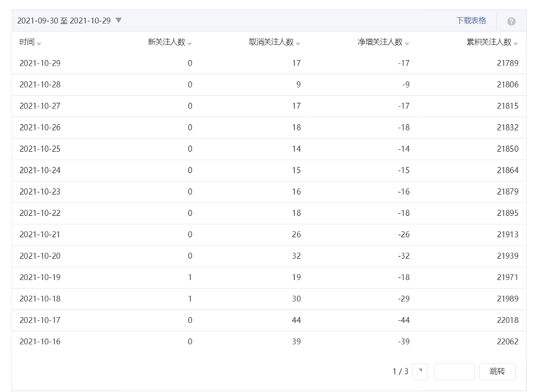Click net change value -26
This screenshot has width=537, height=392.
click(x=404, y=235)
